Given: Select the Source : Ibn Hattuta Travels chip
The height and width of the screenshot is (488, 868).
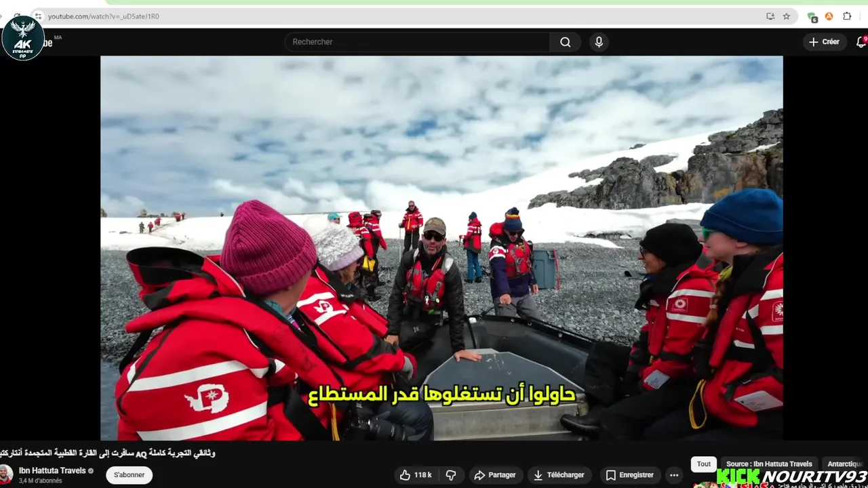Looking at the screenshot, I should point(768,464).
